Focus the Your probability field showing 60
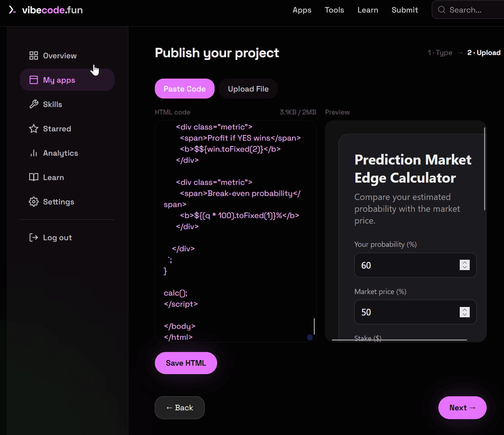This screenshot has height=435, width=504. pyautogui.click(x=415, y=265)
